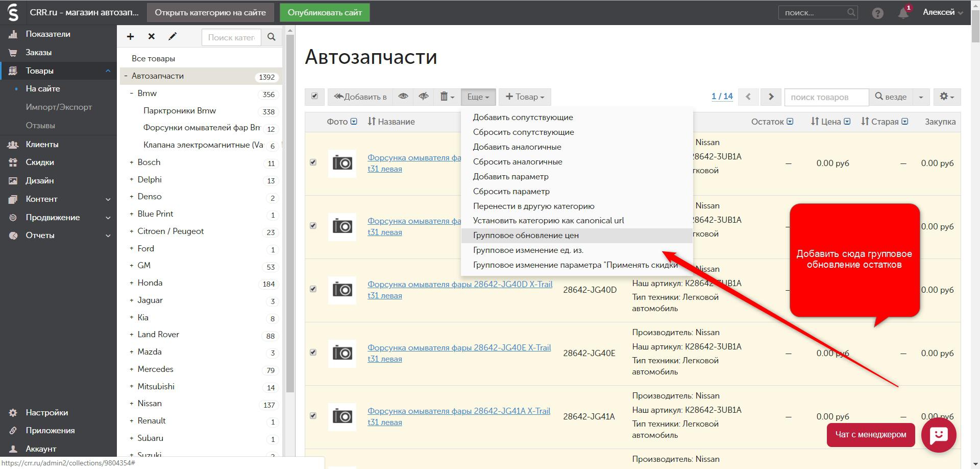Screen dimensions: 980x469
Task: Open the help question mark icon
Action: pyautogui.click(x=877, y=13)
